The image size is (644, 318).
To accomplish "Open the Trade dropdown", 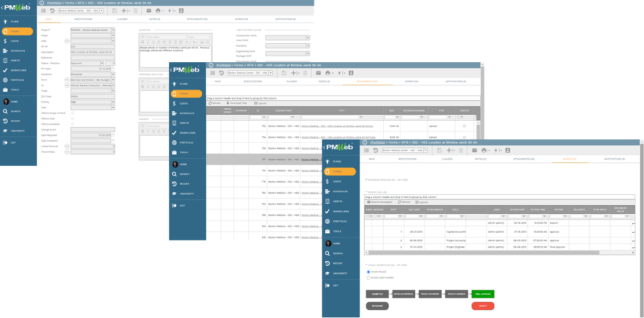I will coord(113,91).
